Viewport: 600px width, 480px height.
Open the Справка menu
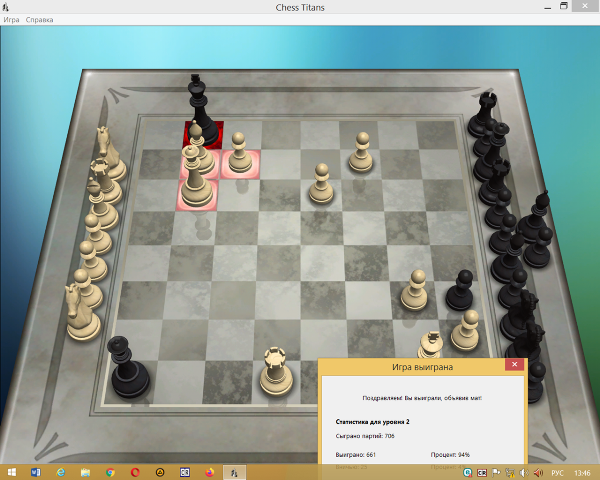coord(40,20)
